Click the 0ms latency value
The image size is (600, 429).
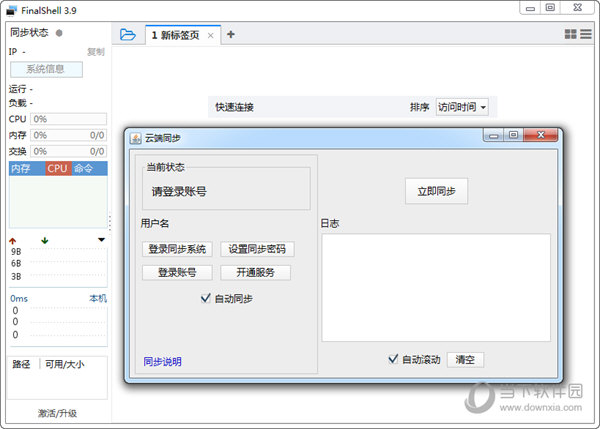(19, 299)
